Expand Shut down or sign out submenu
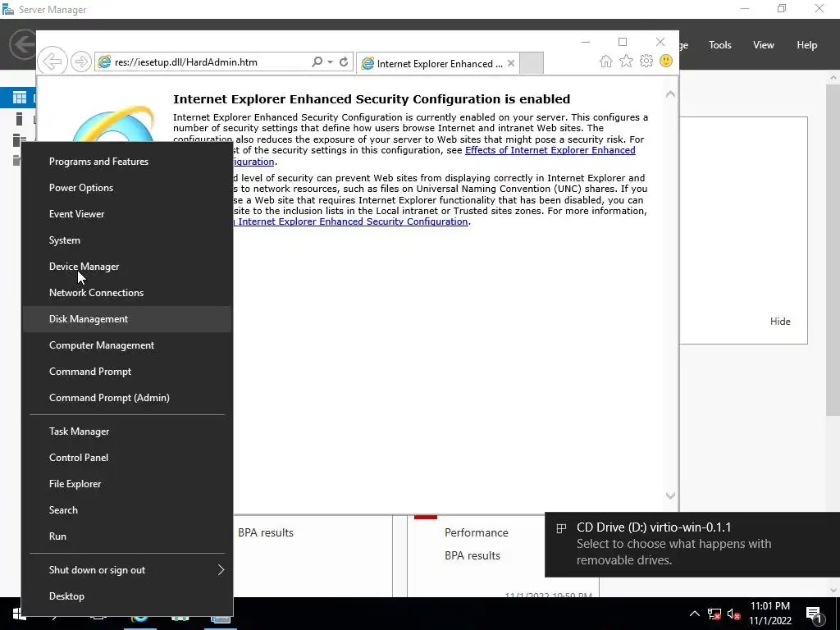This screenshot has width=840, height=630. pyautogui.click(x=127, y=570)
